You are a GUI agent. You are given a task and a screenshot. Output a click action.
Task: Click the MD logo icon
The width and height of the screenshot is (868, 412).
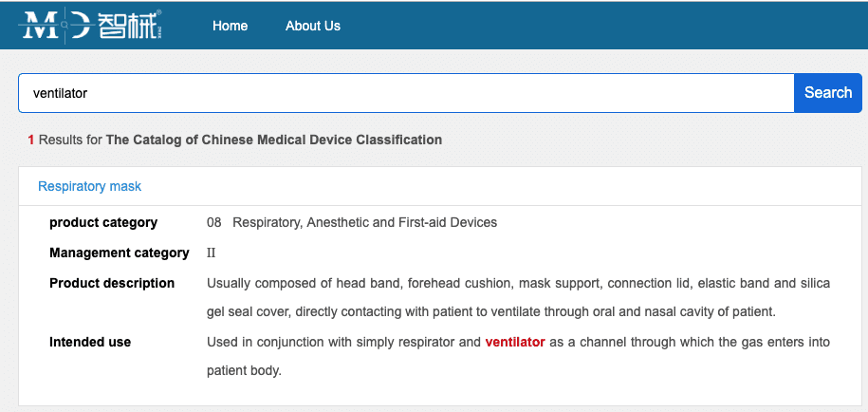tap(54, 26)
